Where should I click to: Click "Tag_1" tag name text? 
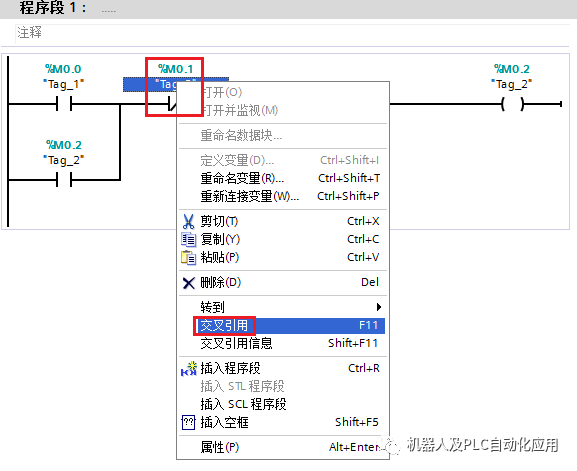63,84
